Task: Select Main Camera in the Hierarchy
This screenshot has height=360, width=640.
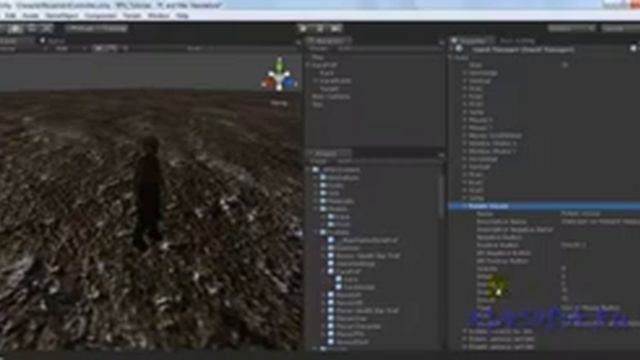Action: [331, 97]
